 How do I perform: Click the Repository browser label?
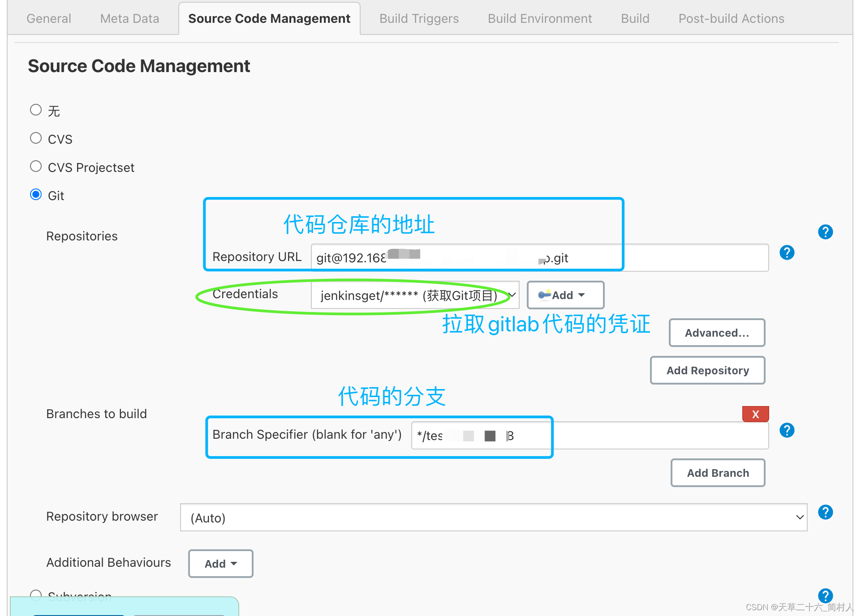coord(102,516)
